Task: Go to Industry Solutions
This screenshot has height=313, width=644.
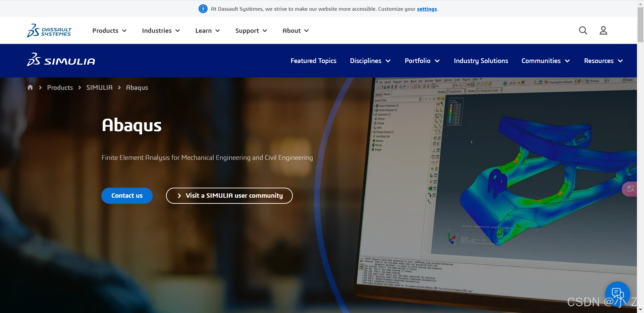Action: pyautogui.click(x=481, y=61)
